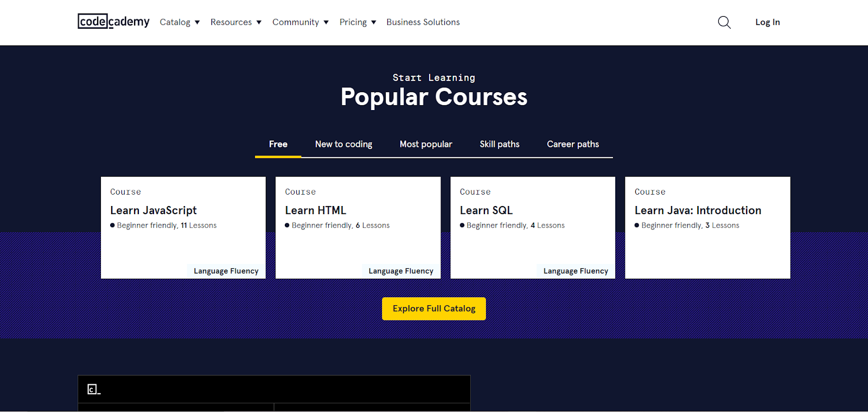Open the Learn JavaScript course title

tap(154, 210)
